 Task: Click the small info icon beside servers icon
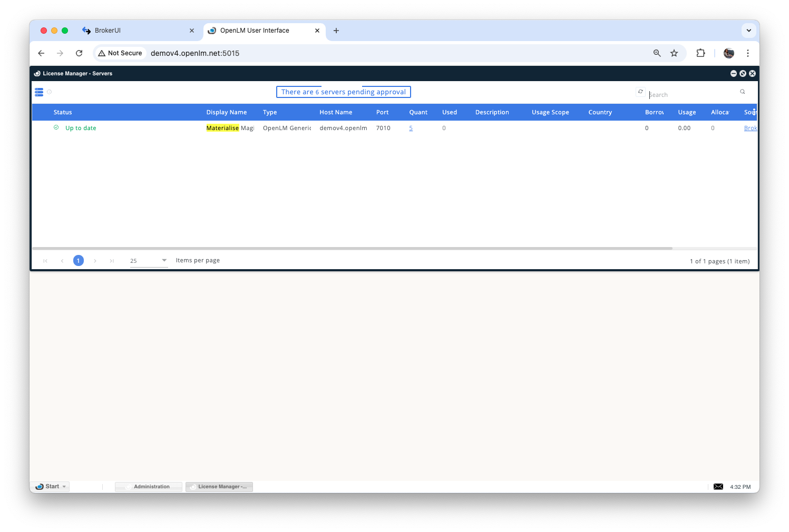click(x=50, y=92)
